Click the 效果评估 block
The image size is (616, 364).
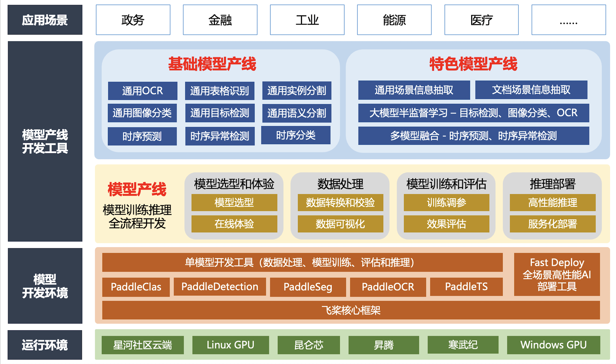(x=447, y=224)
